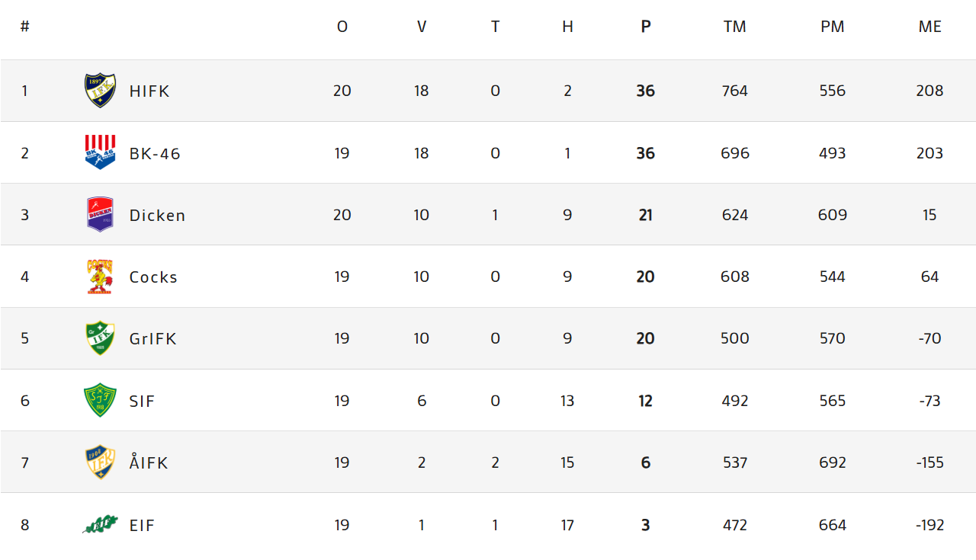Open the BK-46 team name link
This screenshot has height=560, width=976.
155,154
